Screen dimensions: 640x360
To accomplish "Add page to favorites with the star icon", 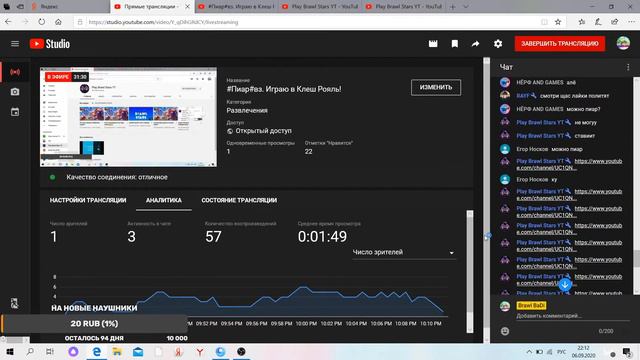I will click(558, 22).
